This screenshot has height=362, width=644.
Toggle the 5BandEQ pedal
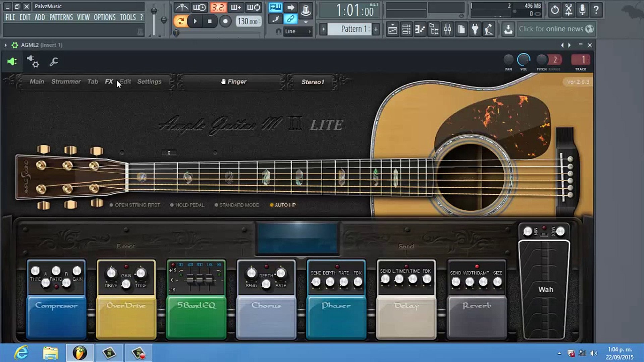(x=196, y=317)
